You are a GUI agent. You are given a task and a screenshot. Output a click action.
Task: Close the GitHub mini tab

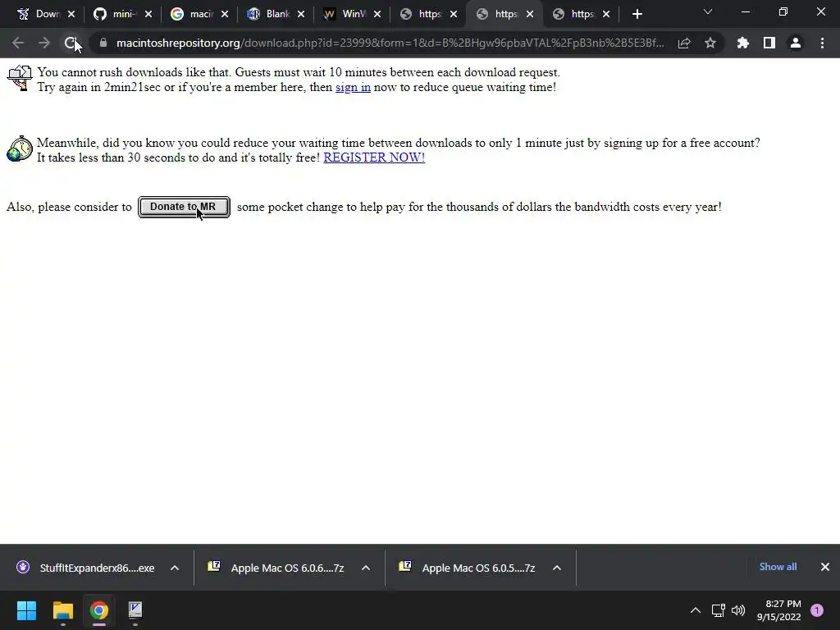point(148,14)
